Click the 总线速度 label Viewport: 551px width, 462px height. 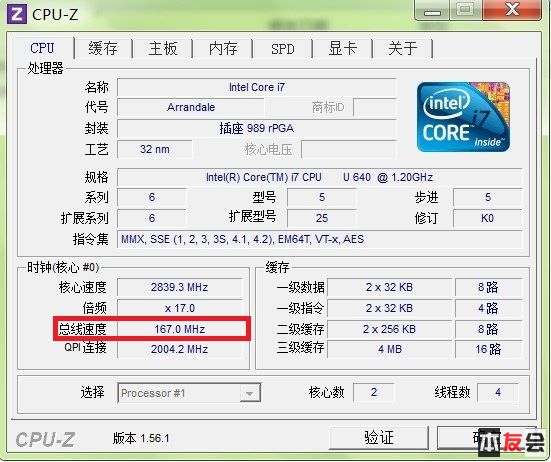click(x=82, y=329)
